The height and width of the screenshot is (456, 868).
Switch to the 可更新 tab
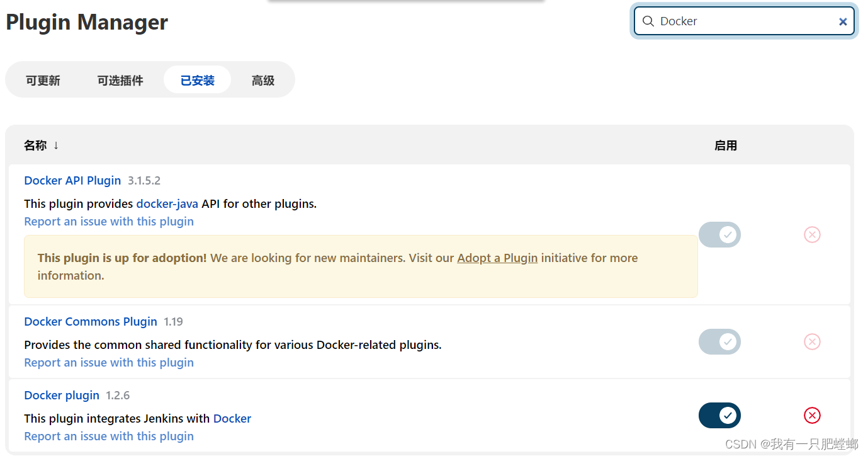43,81
